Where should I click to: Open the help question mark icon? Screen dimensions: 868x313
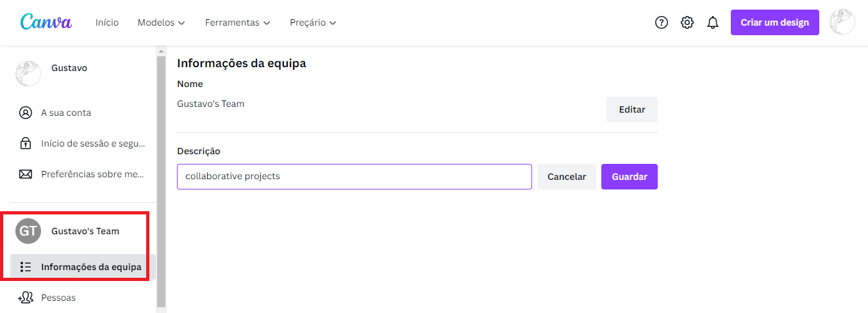(662, 22)
